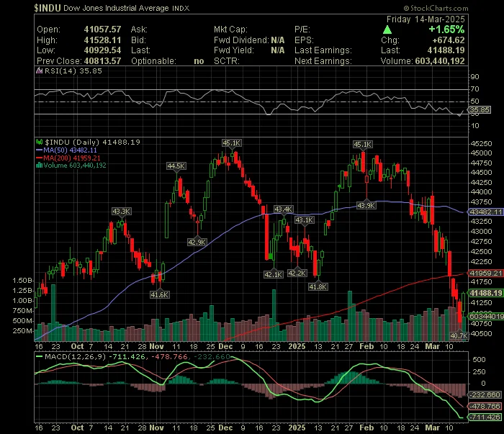
Task: Click the 'Last Earnings:' label
Action: pyautogui.click(x=323, y=50)
